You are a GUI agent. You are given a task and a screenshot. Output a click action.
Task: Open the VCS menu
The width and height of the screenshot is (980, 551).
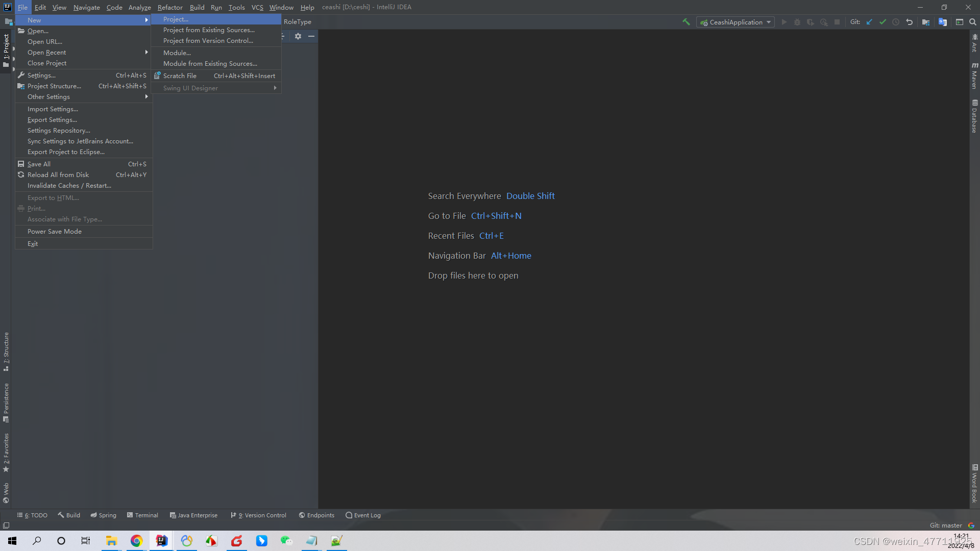pyautogui.click(x=257, y=7)
